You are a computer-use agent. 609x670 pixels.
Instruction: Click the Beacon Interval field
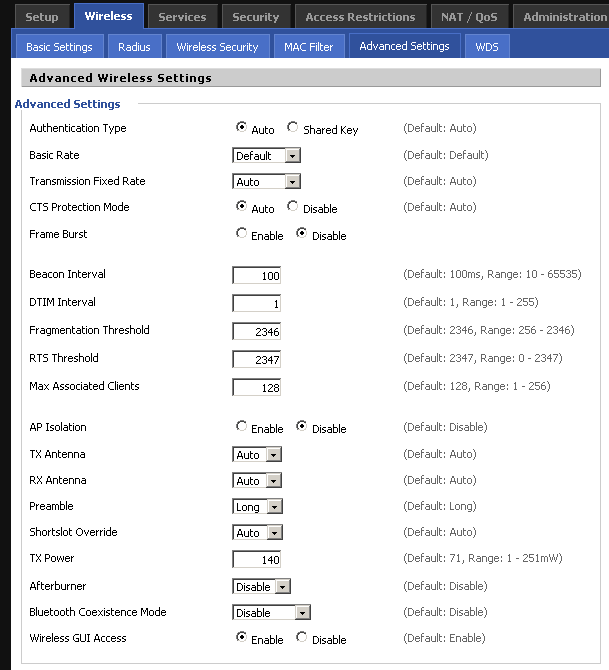(x=256, y=276)
